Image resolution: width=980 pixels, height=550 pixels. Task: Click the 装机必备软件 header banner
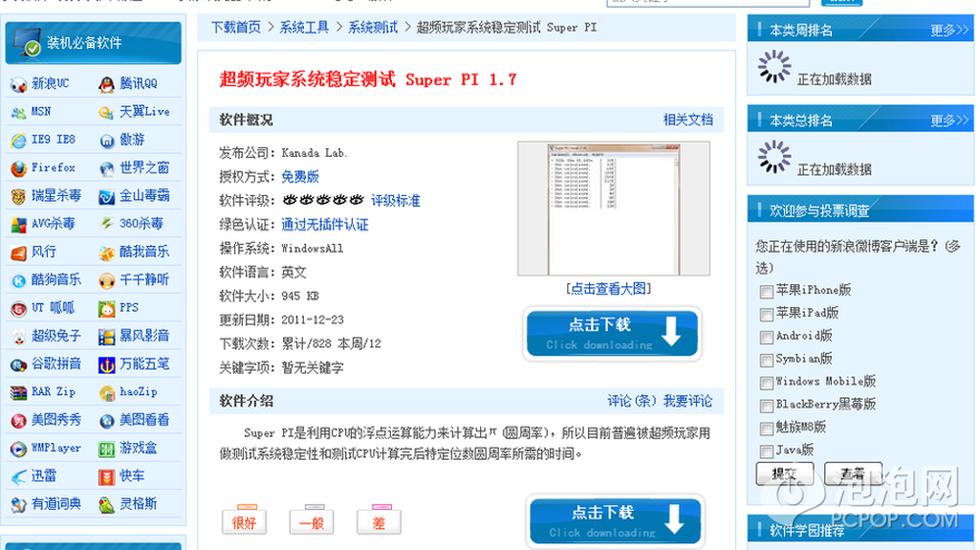click(x=93, y=42)
